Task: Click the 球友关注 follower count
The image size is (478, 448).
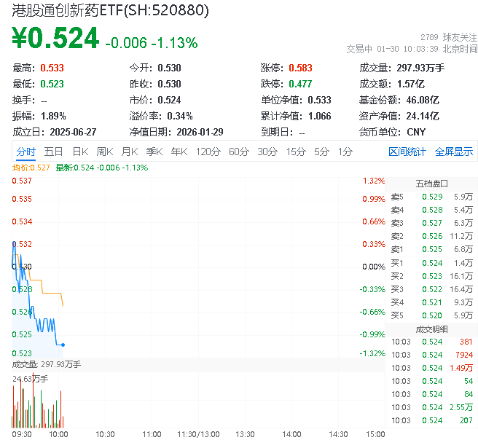Action: point(449,36)
